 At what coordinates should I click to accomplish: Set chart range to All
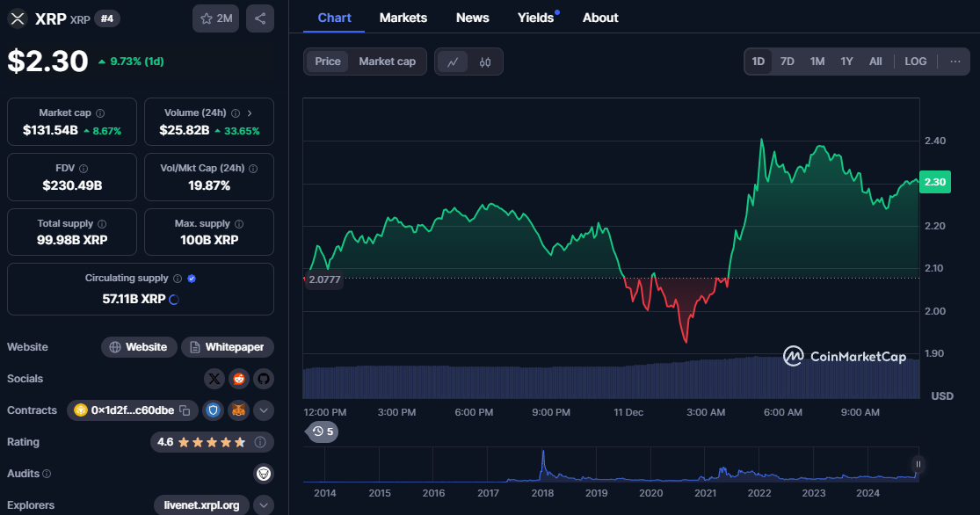[x=875, y=62]
